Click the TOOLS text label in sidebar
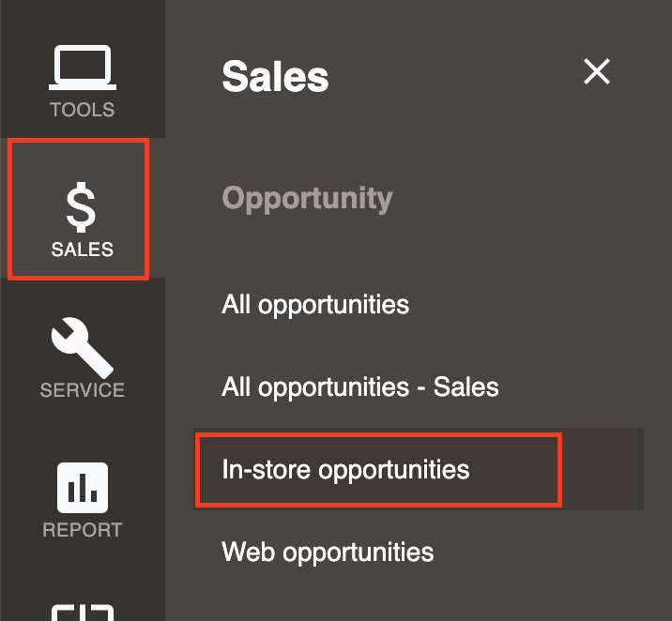The width and height of the screenshot is (672, 621). (x=83, y=110)
